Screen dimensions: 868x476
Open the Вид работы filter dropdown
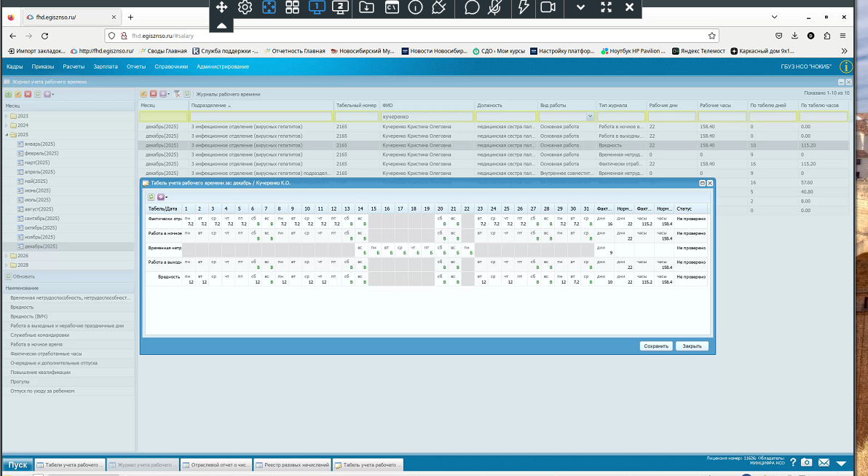[590, 117]
